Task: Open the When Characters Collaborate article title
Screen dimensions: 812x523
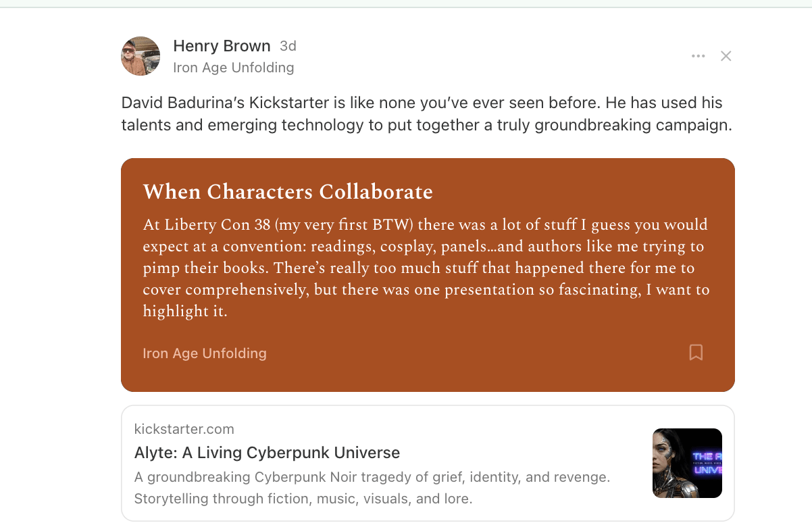Action: pos(288,192)
